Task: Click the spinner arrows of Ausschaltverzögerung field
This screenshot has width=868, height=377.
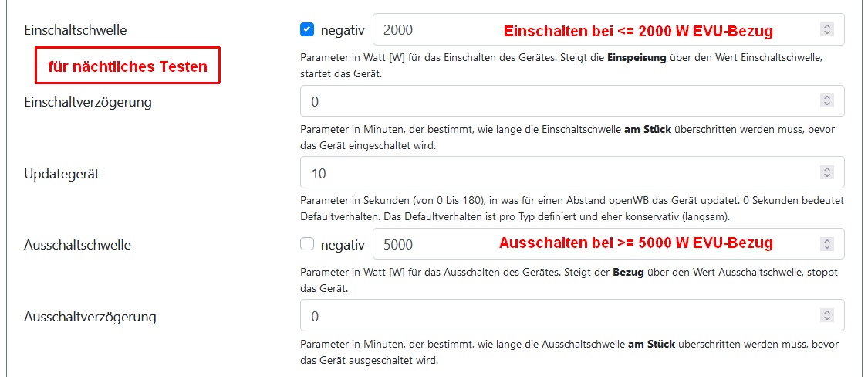Action: coord(827,316)
